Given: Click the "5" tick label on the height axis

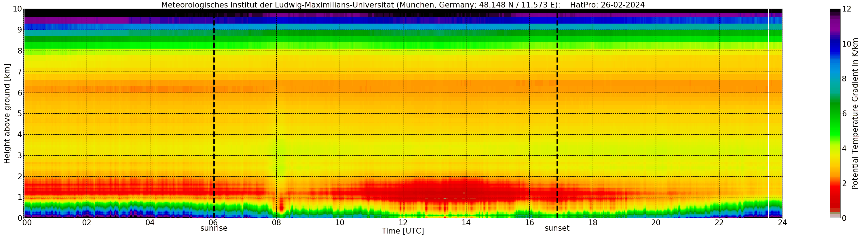Looking at the screenshot, I should [20, 113].
